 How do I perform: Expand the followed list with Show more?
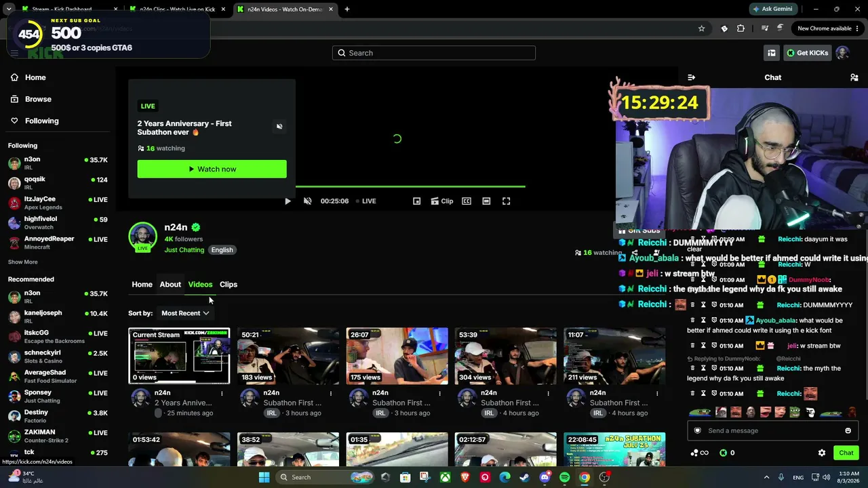[23, 262]
